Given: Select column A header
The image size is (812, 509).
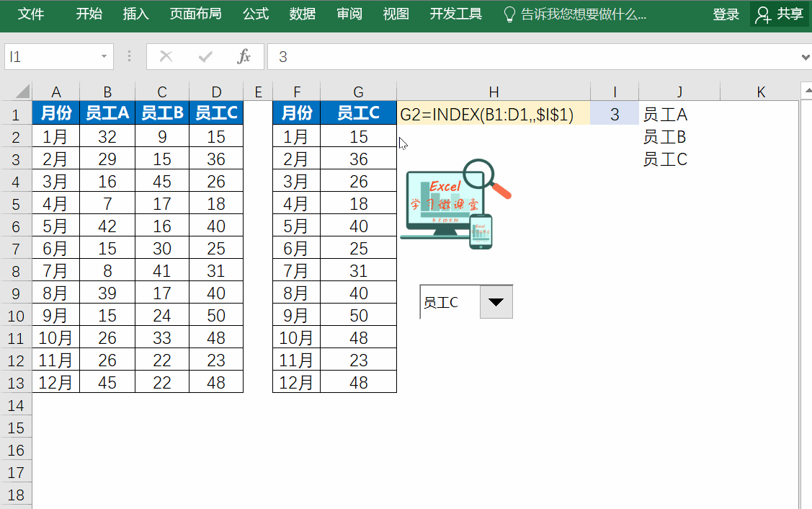Looking at the screenshot, I should pyautogui.click(x=56, y=92).
